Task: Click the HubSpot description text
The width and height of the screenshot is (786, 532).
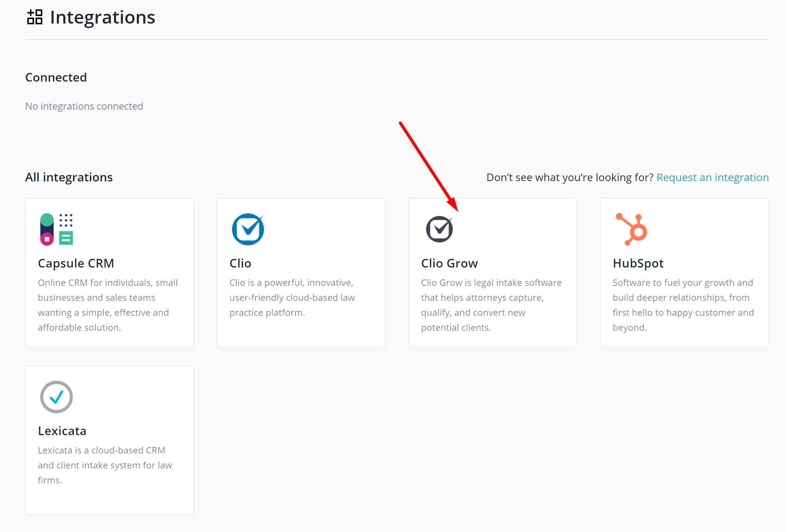Action: (x=683, y=305)
